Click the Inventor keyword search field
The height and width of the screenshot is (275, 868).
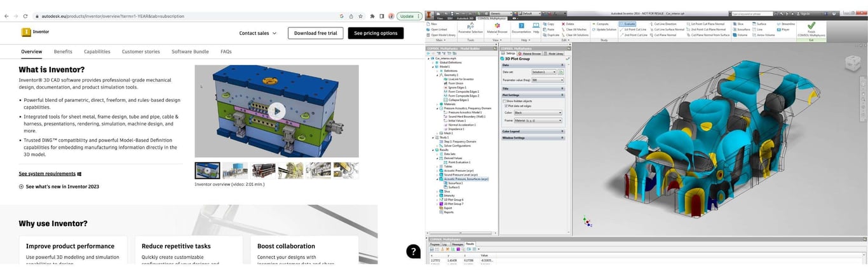pyautogui.click(x=752, y=13)
